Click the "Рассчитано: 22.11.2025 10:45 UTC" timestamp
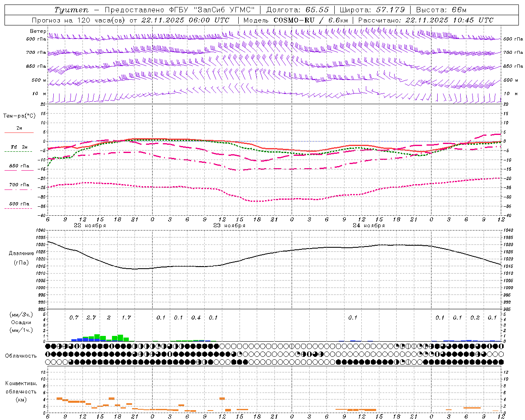 pos(426,20)
